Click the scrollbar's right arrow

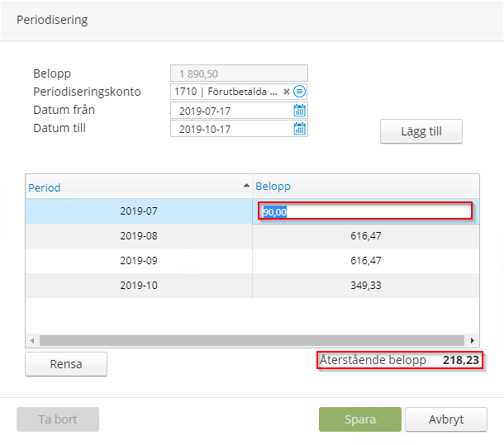pyautogui.click(x=473, y=340)
